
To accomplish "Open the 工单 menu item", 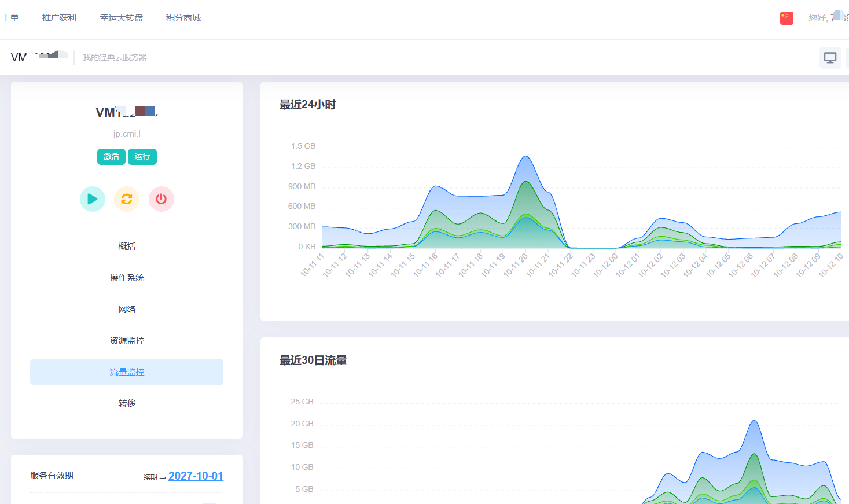I will [10, 18].
